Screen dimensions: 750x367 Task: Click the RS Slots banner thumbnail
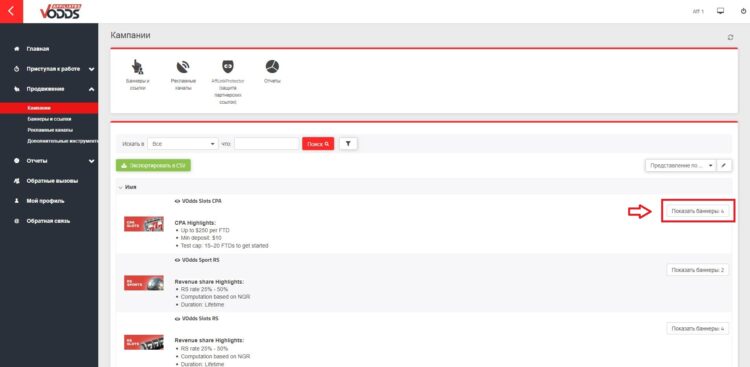click(x=143, y=342)
